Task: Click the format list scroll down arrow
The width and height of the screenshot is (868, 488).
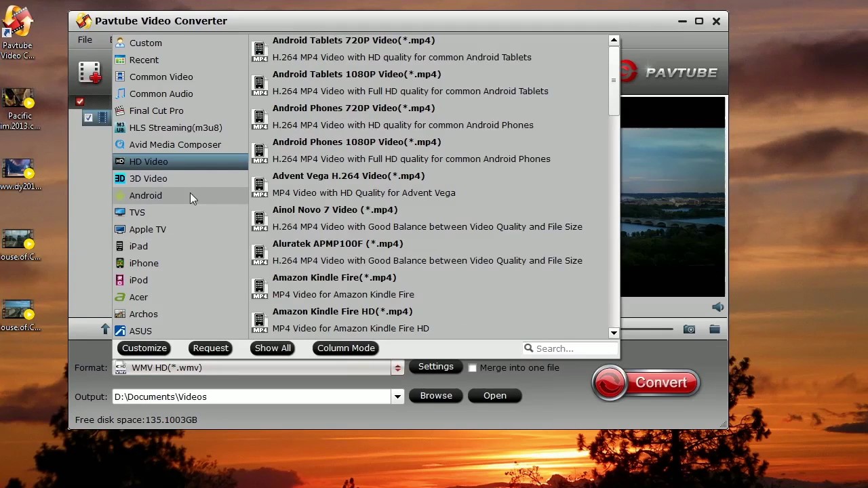Action: [x=614, y=333]
